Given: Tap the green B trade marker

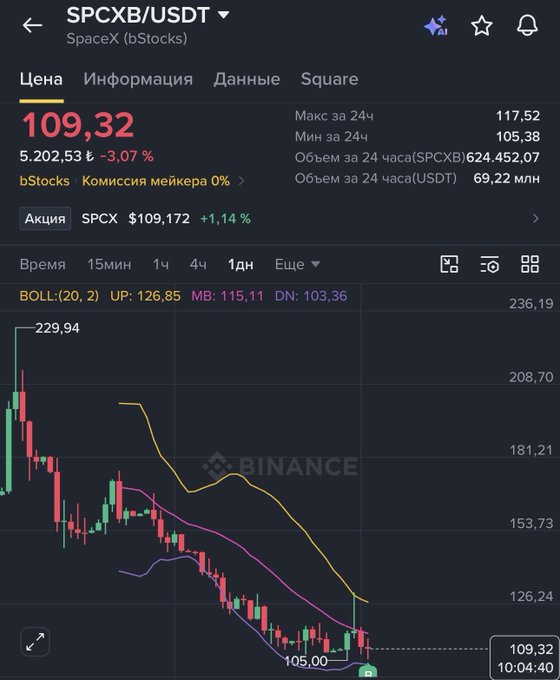Looking at the screenshot, I should [367, 672].
